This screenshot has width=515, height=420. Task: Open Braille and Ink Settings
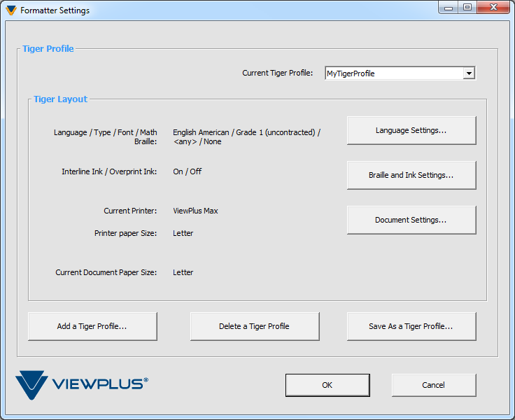[411, 175]
